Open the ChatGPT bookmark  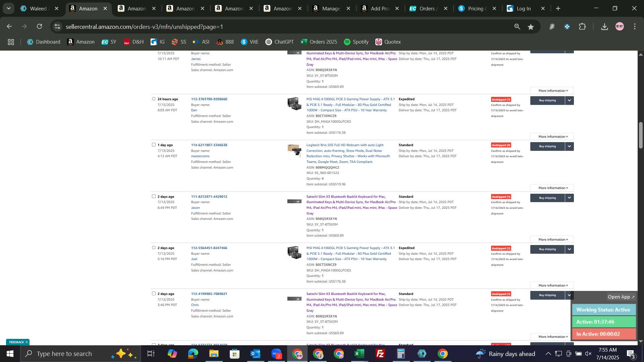(279, 42)
